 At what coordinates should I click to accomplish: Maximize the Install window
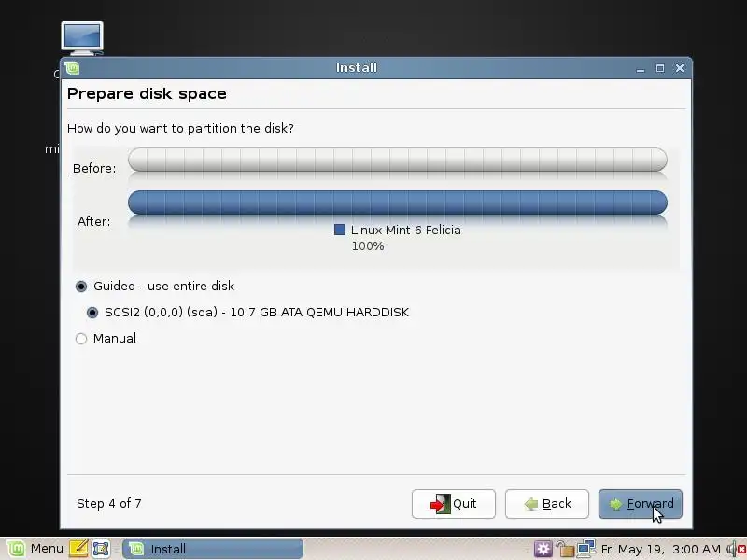[x=660, y=68]
